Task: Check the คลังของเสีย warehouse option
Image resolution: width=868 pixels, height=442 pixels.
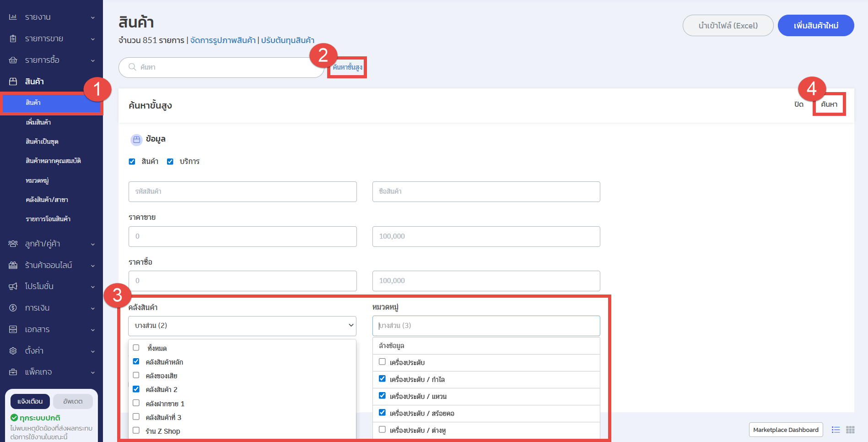Action: click(136, 376)
